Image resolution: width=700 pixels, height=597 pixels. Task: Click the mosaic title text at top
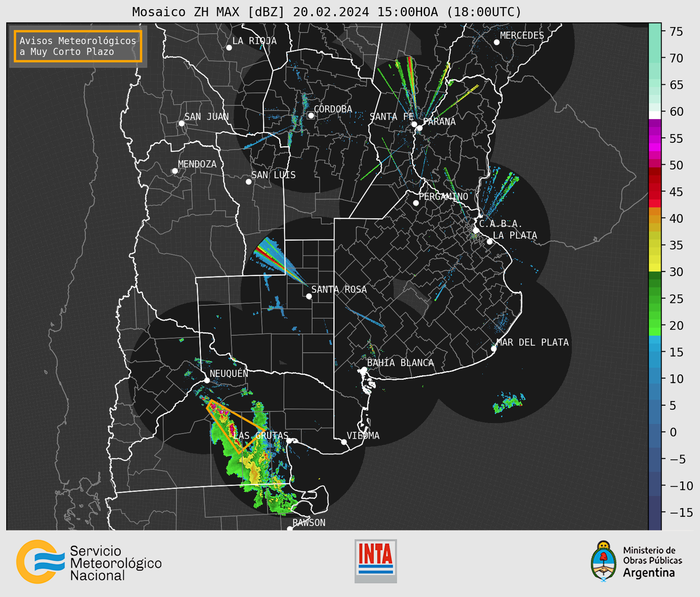point(327,12)
